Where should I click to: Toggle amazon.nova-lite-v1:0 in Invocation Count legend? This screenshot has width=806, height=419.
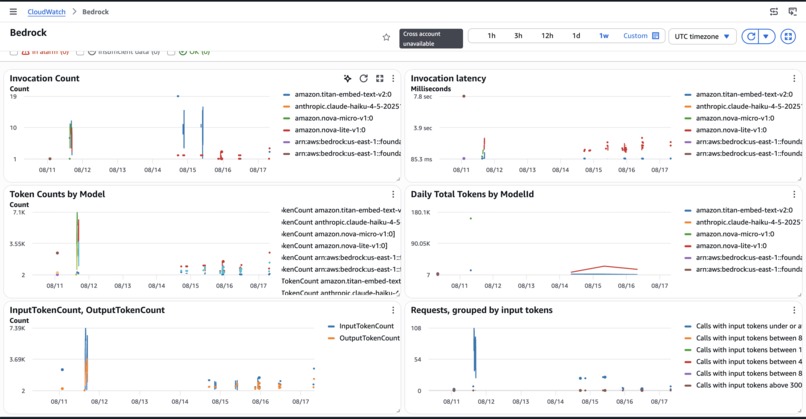point(330,130)
